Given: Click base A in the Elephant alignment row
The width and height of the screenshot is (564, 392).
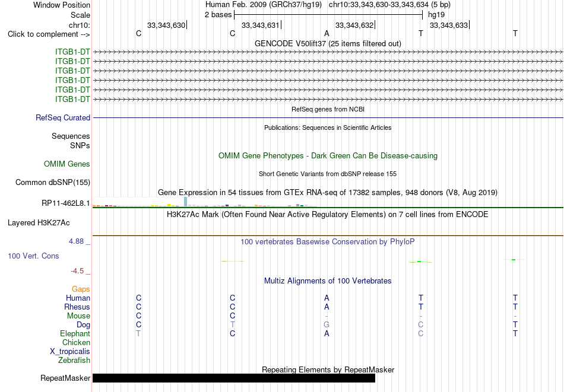Looking at the screenshot, I should [327, 333].
